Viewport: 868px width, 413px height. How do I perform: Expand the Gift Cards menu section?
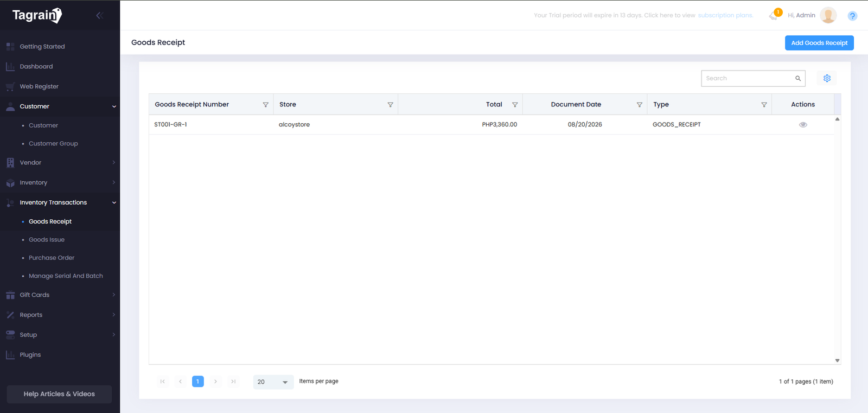[60, 295]
